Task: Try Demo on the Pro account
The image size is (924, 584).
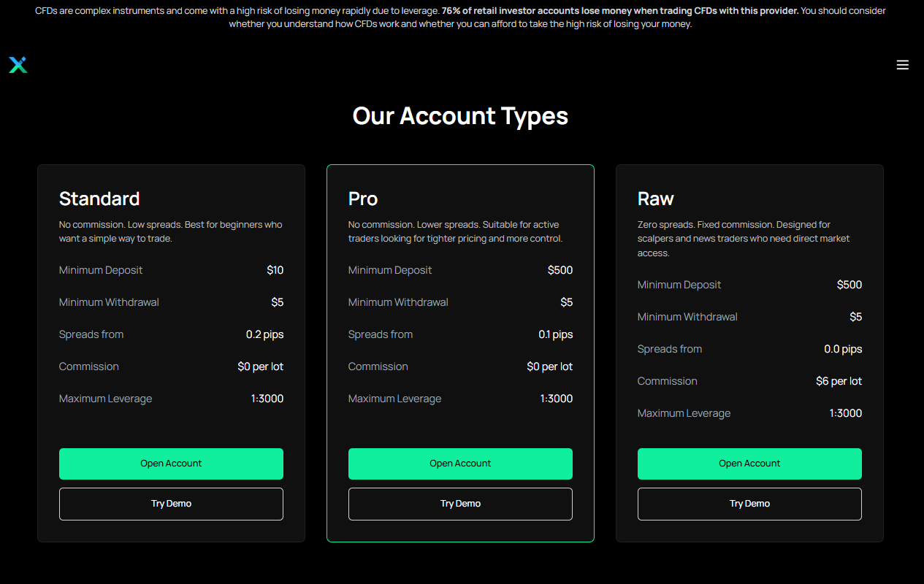Action: point(460,504)
